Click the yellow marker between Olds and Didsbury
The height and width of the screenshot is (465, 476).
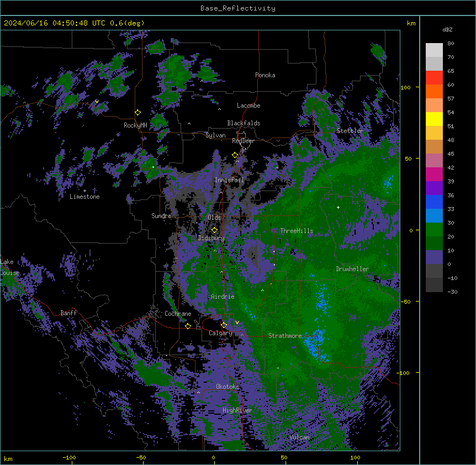tap(214, 230)
